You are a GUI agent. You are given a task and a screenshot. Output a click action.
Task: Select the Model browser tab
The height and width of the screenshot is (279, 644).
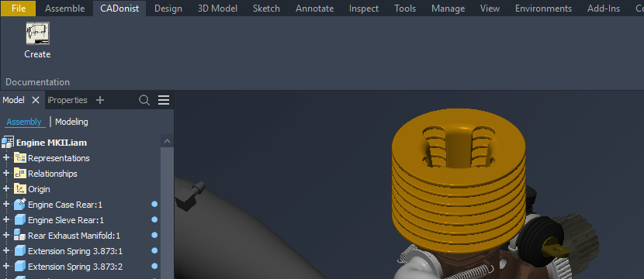point(13,100)
